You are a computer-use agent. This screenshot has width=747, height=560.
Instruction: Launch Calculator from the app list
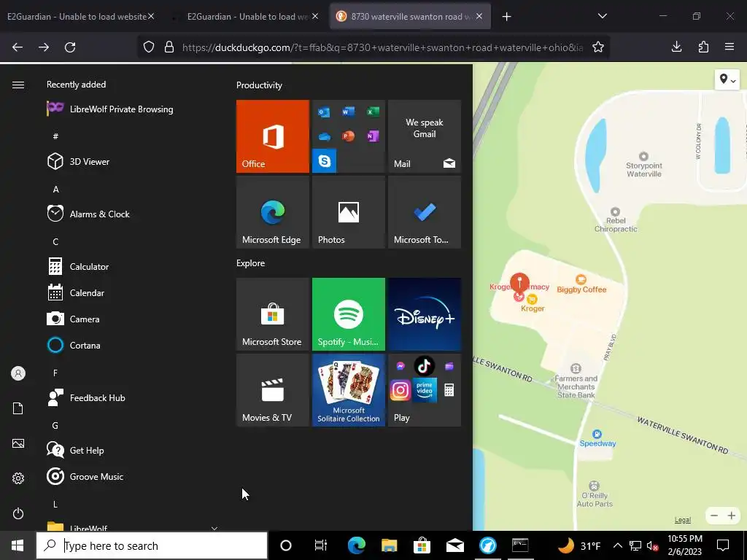(133, 267)
